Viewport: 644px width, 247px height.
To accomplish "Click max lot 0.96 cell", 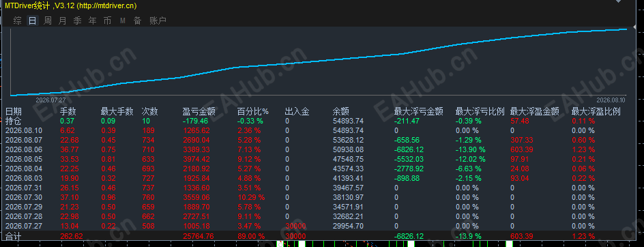I will point(108,197).
